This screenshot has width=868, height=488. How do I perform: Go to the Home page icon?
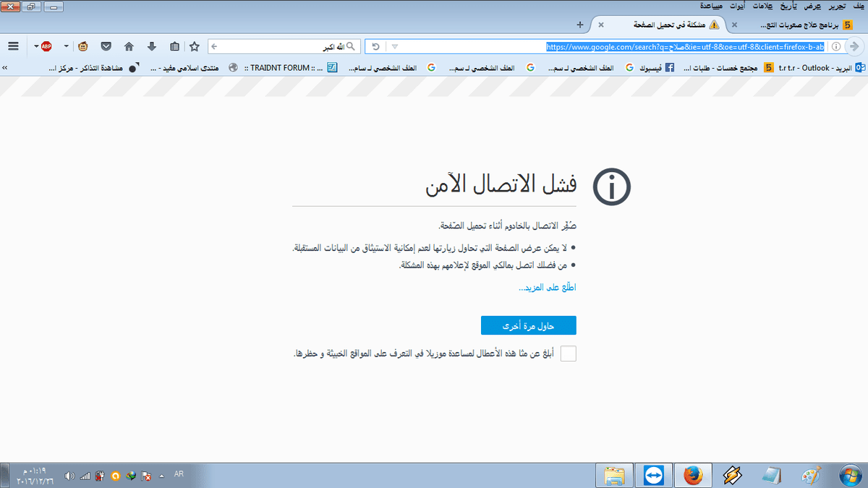point(129,46)
